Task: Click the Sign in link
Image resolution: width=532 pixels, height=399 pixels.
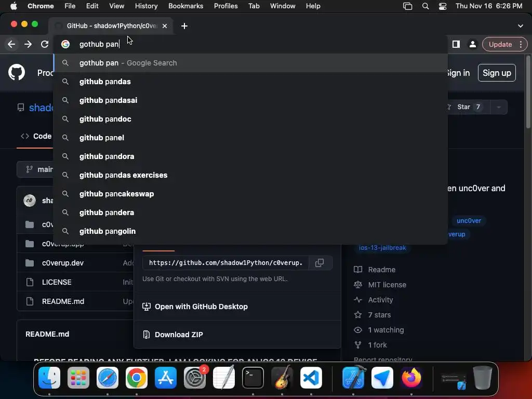Action: (458, 73)
